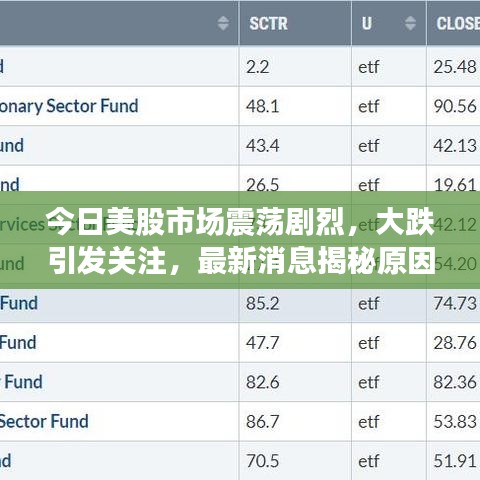This screenshot has height=480, width=480.
Task: Select the close price 74.73 cell
Action: [454, 303]
